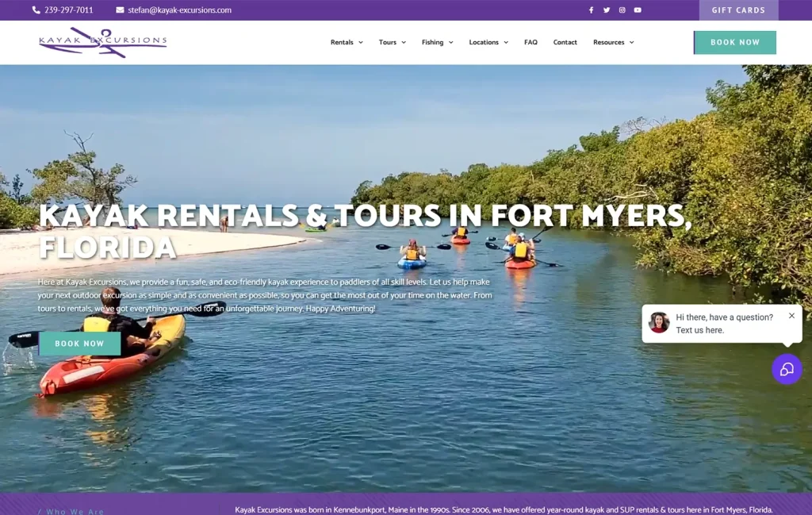Open the Rentals menu item
Screen dimensions: 812x515
[x=342, y=43]
